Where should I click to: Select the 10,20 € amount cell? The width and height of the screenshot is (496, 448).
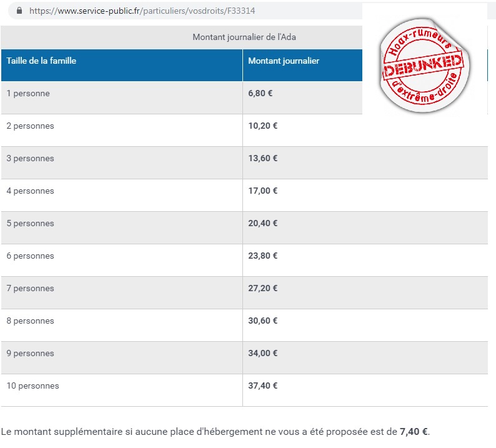pyautogui.click(x=263, y=126)
